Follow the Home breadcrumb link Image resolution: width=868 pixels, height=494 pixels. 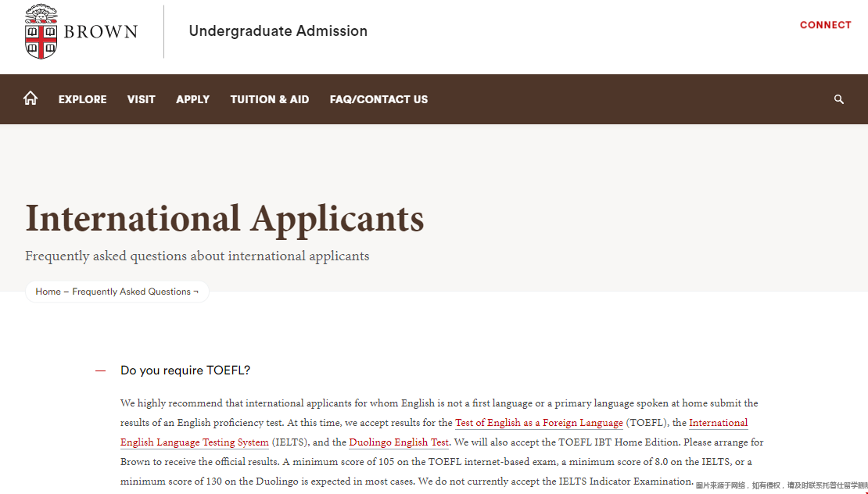[x=48, y=292]
